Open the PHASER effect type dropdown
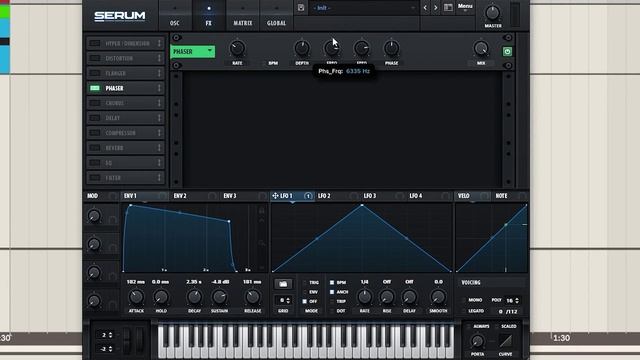The width and height of the screenshot is (640, 360). click(193, 51)
